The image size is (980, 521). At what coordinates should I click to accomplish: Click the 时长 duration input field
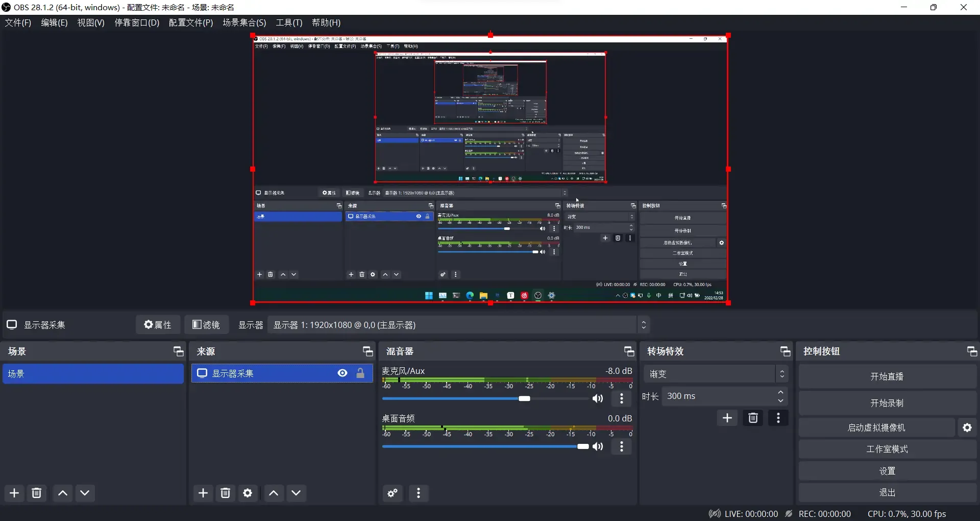tap(719, 396)
